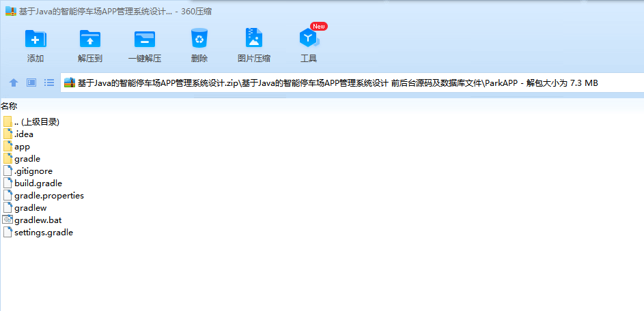Click the 一键解压 one-click extract icon

(145, 39)
